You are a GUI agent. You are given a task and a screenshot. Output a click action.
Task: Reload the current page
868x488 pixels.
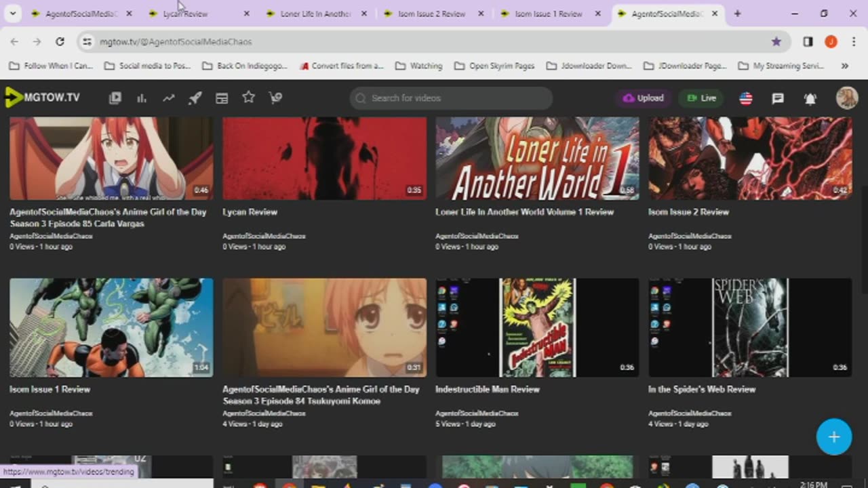tap(60, 41)
